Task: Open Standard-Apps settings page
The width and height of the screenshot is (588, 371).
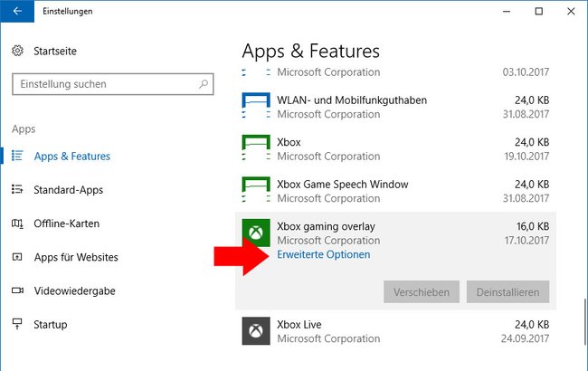Action: pos(68,190)
